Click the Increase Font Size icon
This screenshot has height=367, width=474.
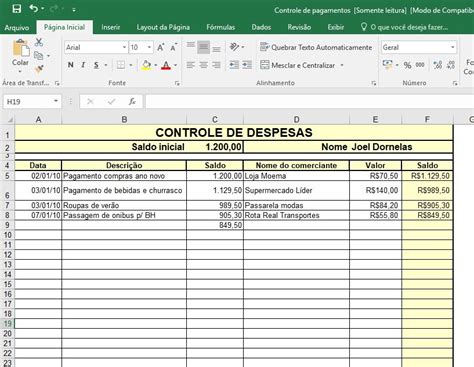pos(161,48)
